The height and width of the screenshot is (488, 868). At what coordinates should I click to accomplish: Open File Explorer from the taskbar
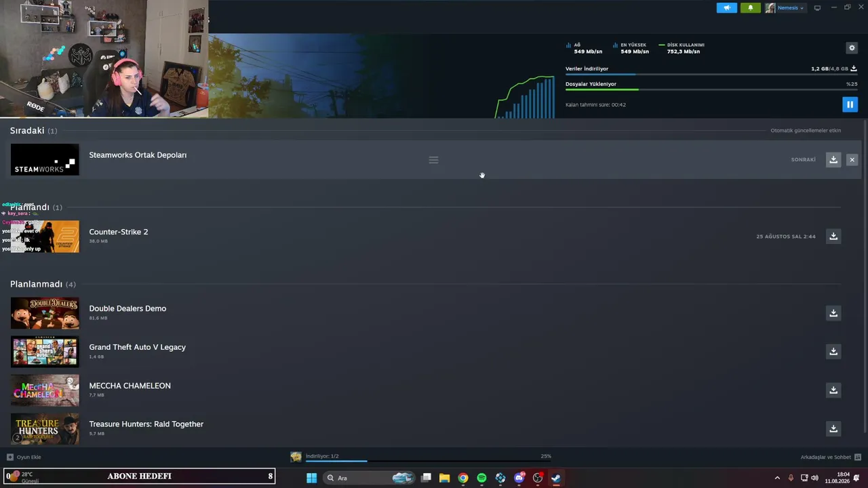tap(444, 478)
